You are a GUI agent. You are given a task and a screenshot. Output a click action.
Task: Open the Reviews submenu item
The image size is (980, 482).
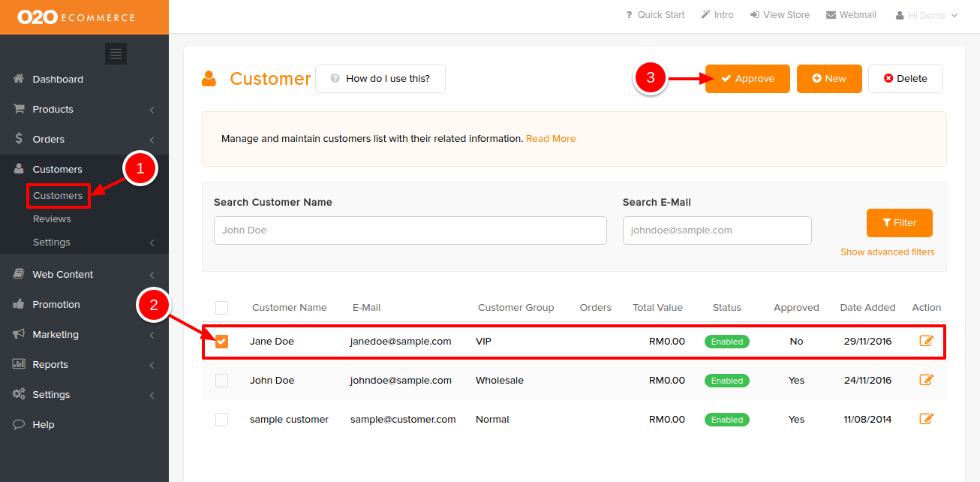pos(52,218)
